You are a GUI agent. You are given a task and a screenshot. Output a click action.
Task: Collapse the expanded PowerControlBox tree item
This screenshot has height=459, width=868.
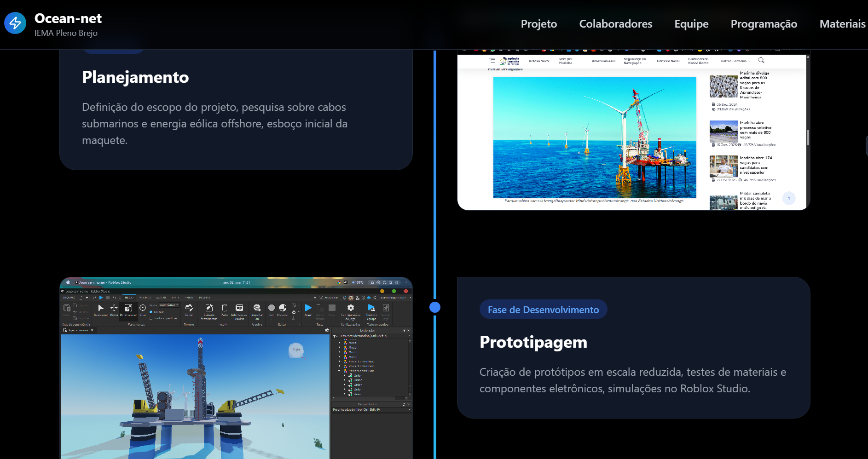[x=340, y=371]
